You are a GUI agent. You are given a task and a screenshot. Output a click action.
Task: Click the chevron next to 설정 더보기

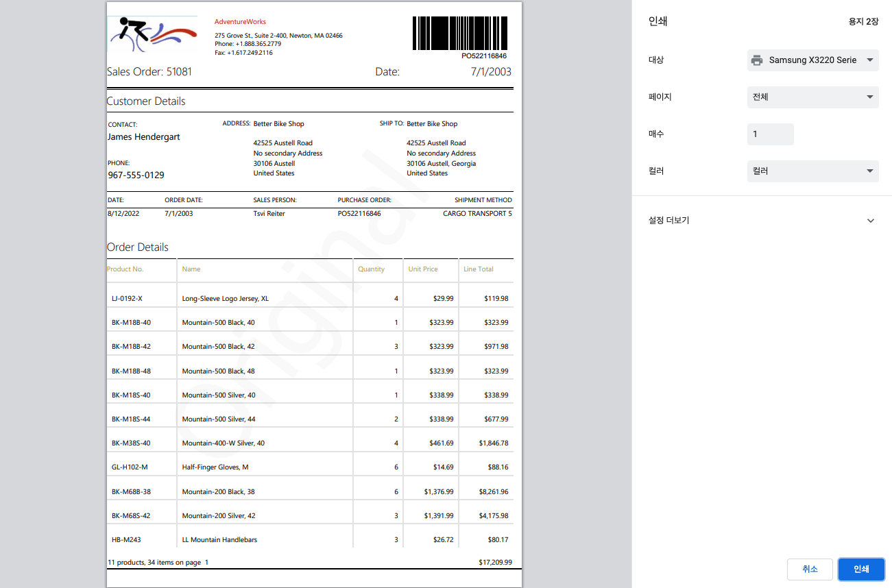[870, 221]
